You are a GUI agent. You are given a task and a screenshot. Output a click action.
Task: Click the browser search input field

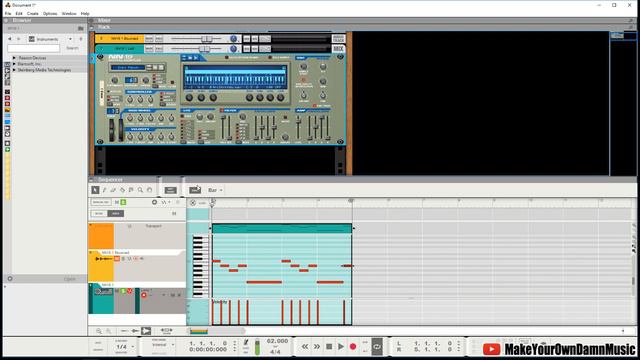pos(33,48)
